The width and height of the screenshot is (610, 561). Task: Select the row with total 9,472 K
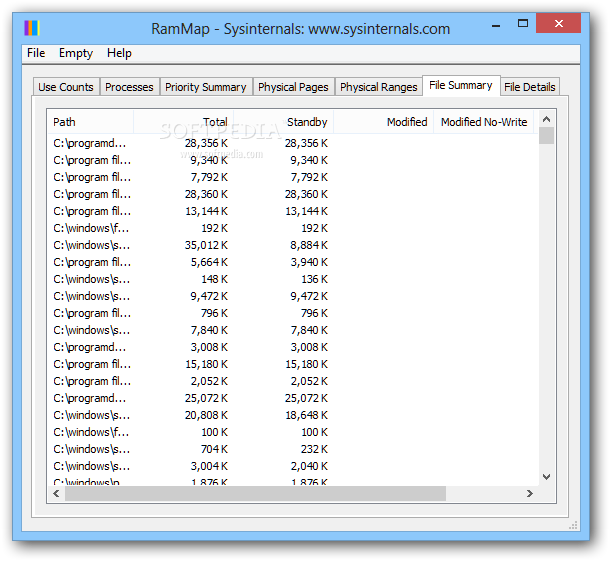(x=293, y=296)
